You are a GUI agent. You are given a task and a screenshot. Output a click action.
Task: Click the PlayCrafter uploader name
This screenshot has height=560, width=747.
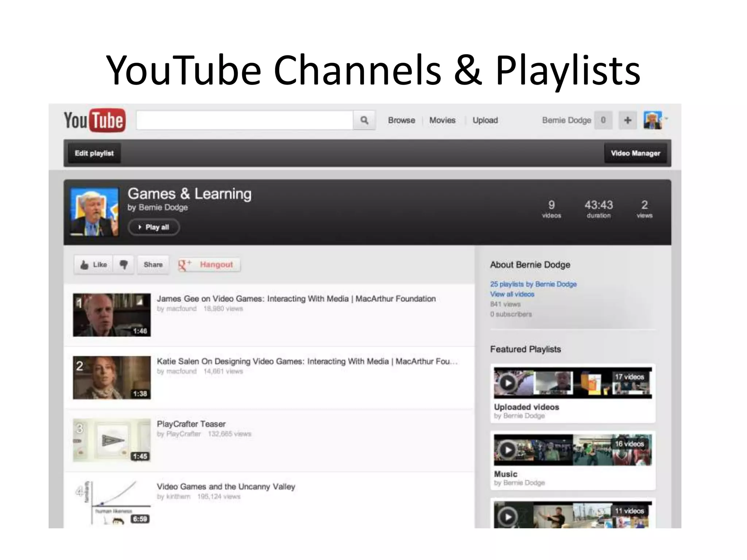[183, 434]
